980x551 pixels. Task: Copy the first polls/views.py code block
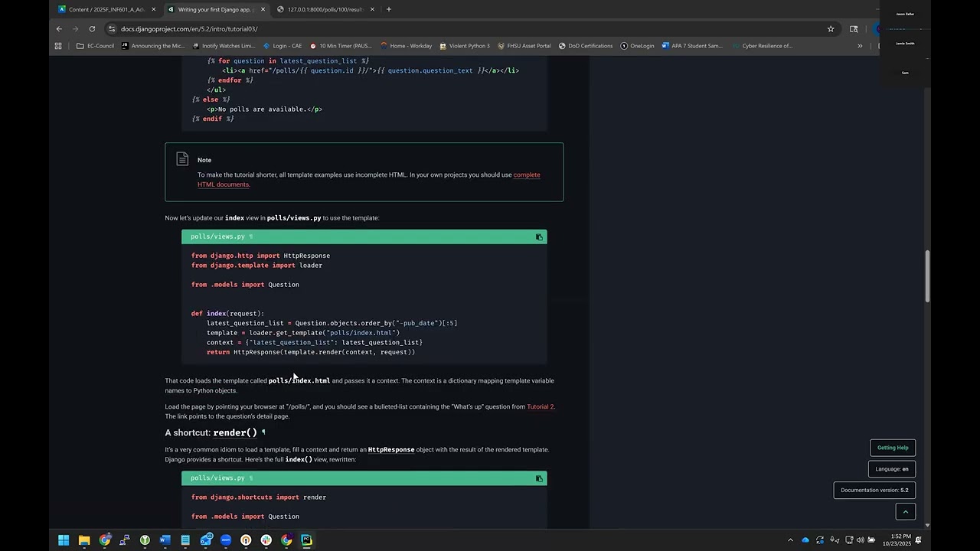(x=539, y=237)
